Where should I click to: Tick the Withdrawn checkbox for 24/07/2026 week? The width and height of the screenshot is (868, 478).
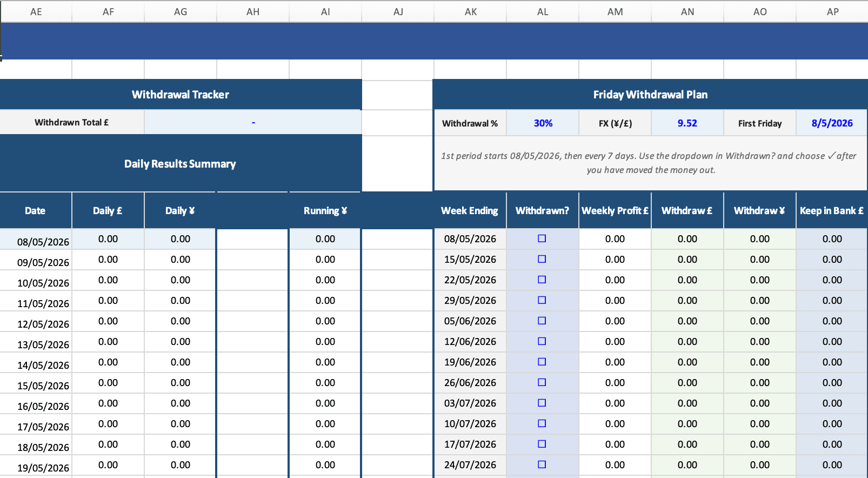point(542,464)
